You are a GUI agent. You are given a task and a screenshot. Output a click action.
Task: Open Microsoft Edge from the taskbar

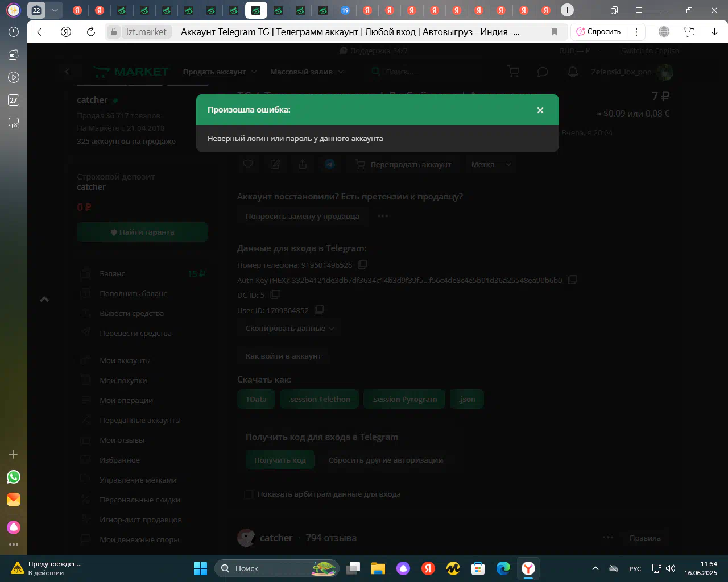coord(503,568)
